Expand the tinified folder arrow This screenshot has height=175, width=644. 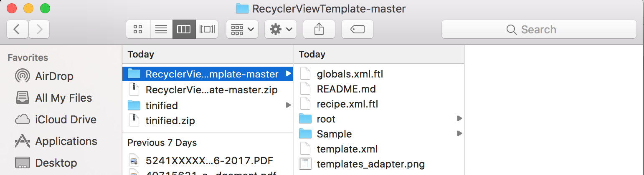(x=288, y=105)
